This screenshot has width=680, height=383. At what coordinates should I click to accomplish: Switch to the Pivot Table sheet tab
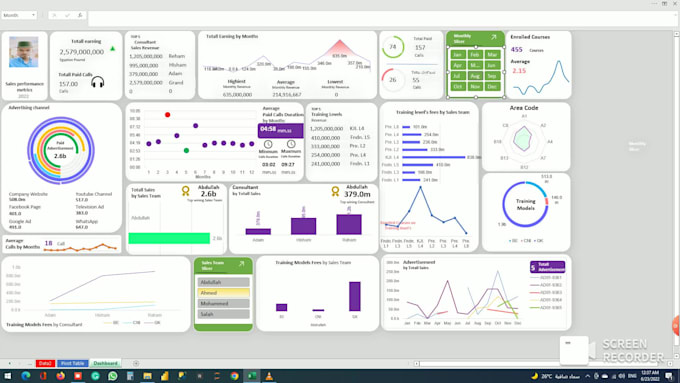72,363
